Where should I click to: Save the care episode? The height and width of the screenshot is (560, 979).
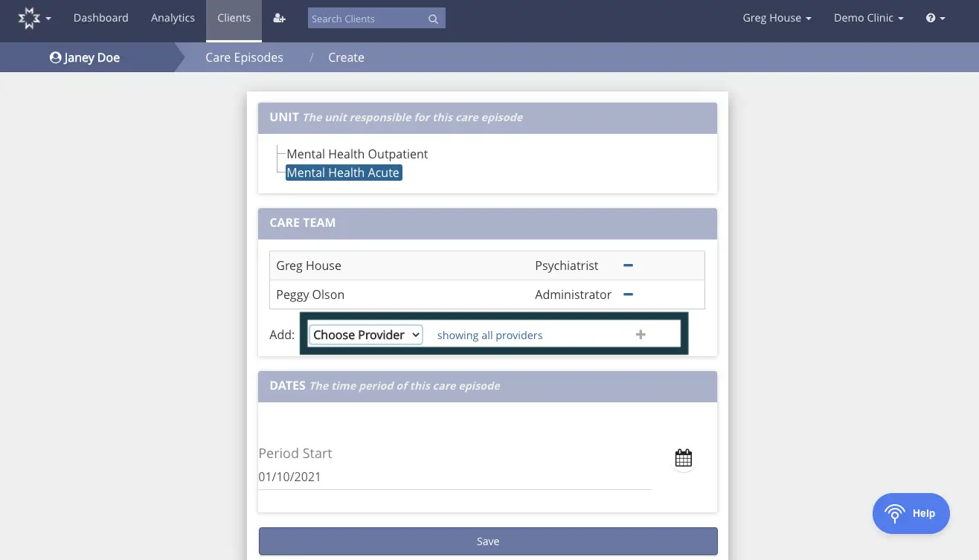(x=487, y=541)
